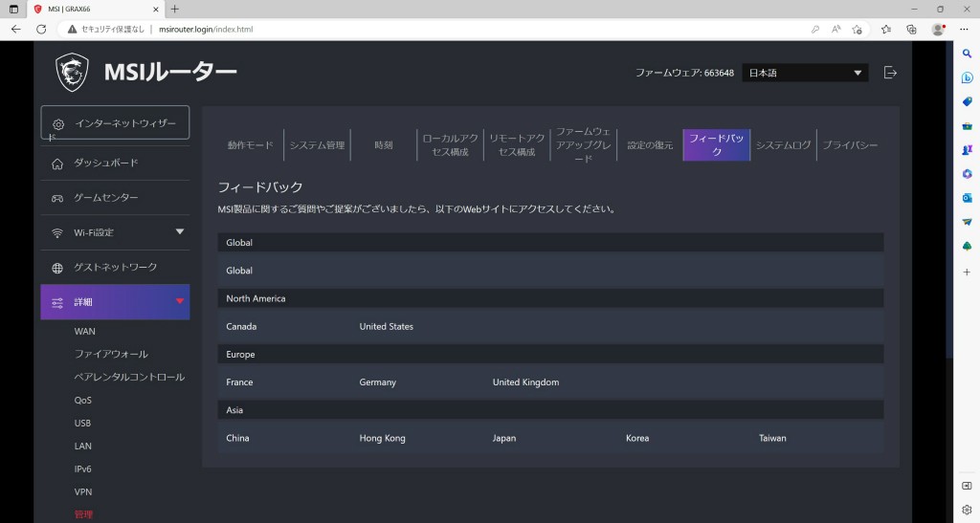This screenshot has height=523, width=980.
Task: Open the 日本語 language dropdown
Action: coord(805,73)
